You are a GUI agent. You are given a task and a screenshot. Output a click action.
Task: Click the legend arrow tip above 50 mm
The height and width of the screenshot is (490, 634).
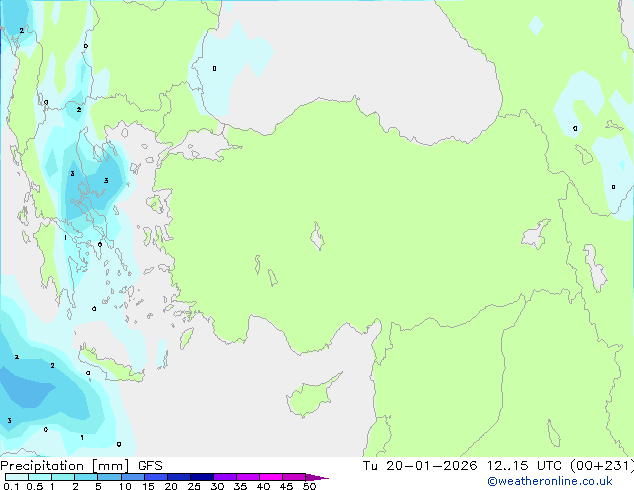317,477
